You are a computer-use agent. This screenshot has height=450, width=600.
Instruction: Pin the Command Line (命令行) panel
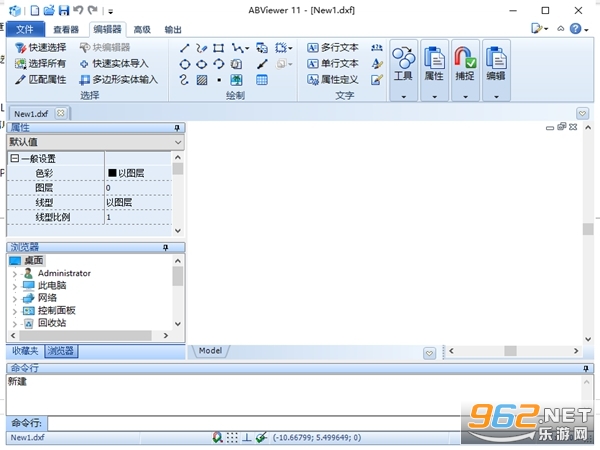pos(586,368)
